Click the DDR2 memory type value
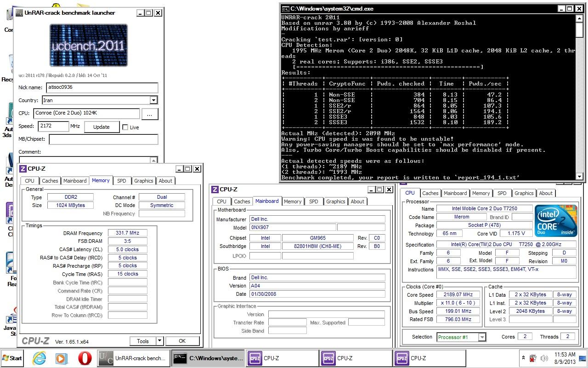This screenshot has width=588, height=368. [x=70, y=197]
